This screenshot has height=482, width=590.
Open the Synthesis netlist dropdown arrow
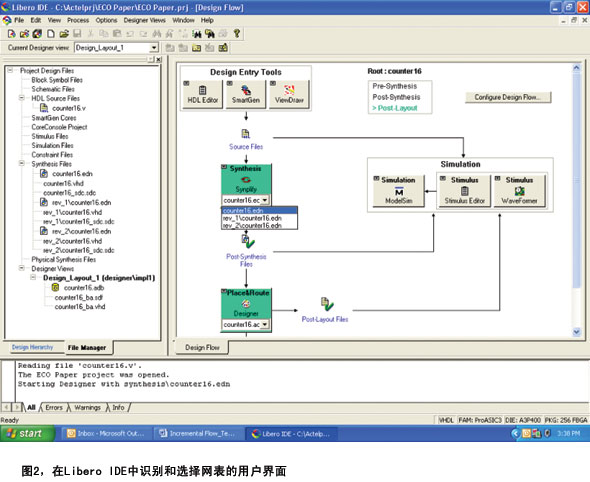pos(265,200)
